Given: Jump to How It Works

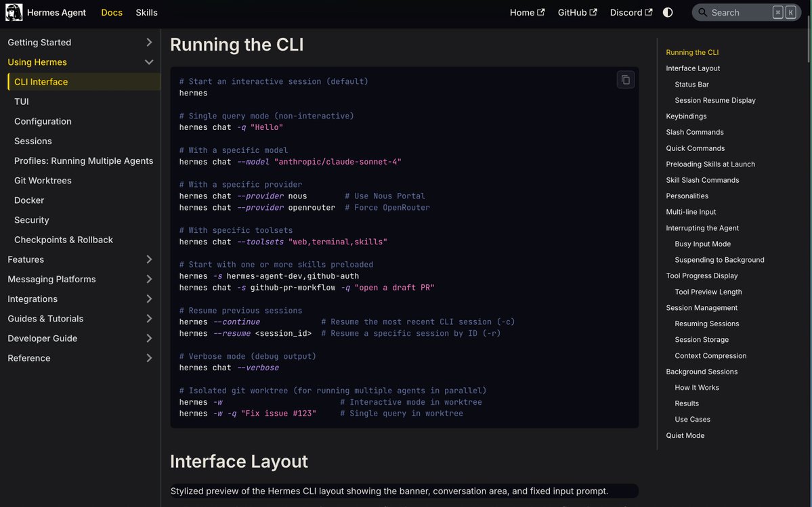Looking at the screenshot, I should click(x=697, y=387).
